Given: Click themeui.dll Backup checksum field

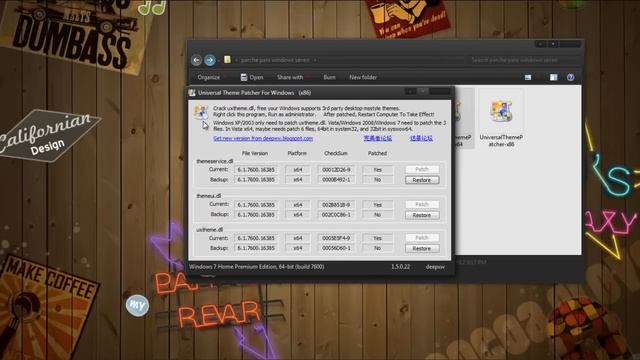Looking at the screenshot, I should (x=336, y=215).
